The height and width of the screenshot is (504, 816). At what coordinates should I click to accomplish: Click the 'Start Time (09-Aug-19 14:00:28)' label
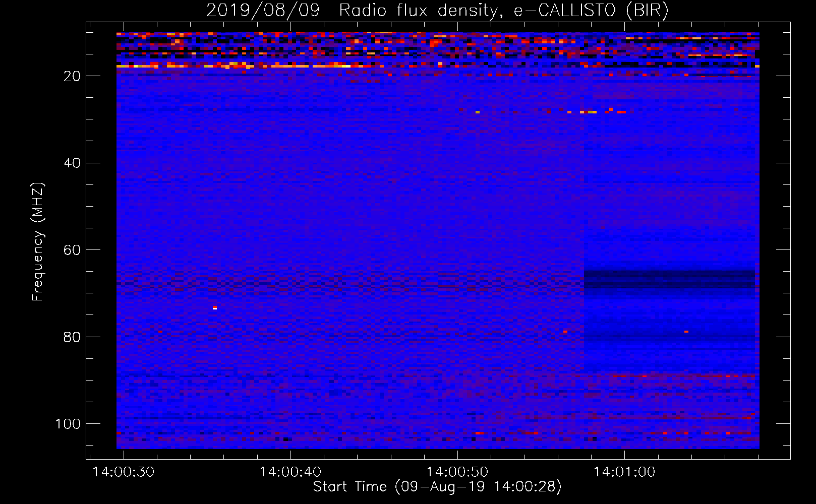coord(437,487)
